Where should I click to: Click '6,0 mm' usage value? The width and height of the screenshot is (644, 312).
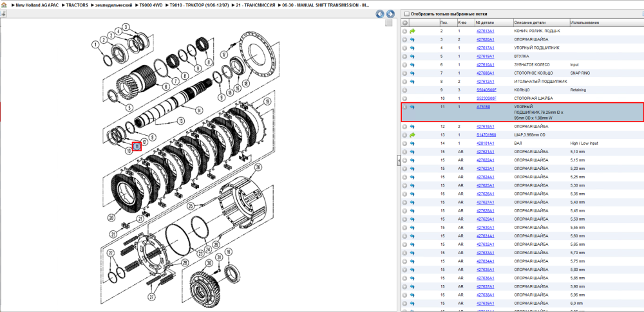(x=576, y=303)
